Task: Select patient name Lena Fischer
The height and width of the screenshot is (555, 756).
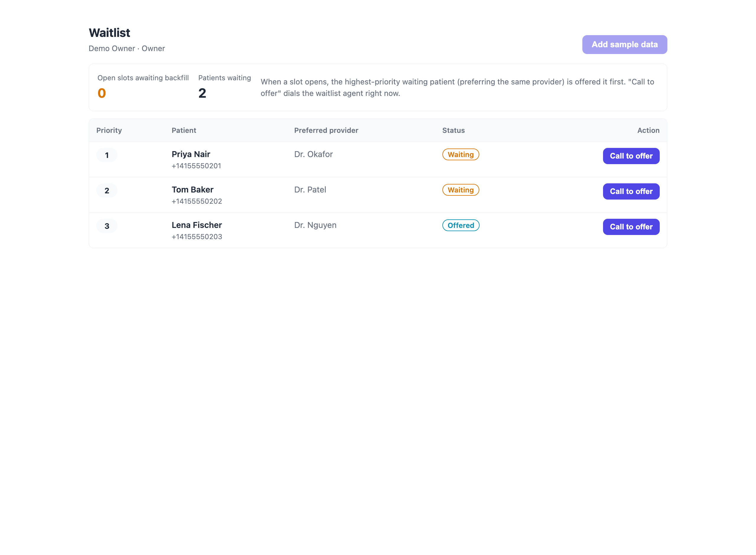Action: pos(197,225)
